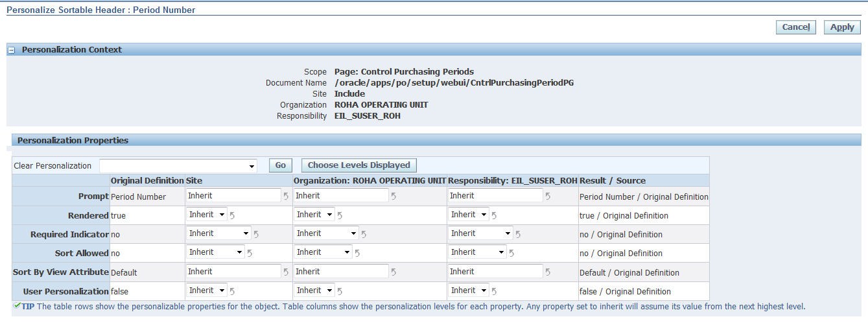
Task: Open Rendered dropdown for Organization
Action: point(314,215)
